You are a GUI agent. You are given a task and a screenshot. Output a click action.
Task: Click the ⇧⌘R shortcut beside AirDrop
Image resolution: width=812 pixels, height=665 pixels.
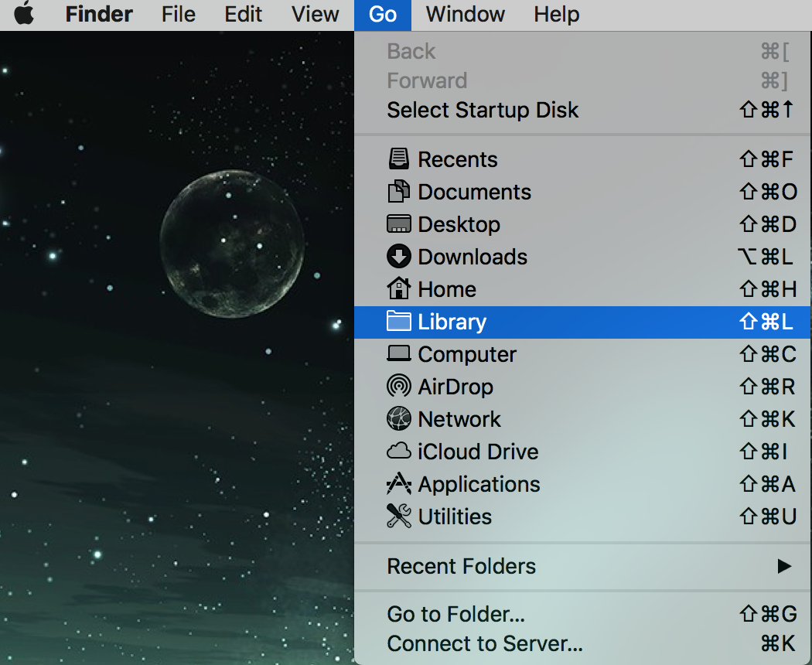pyautogui.click(x=767, y=387)
